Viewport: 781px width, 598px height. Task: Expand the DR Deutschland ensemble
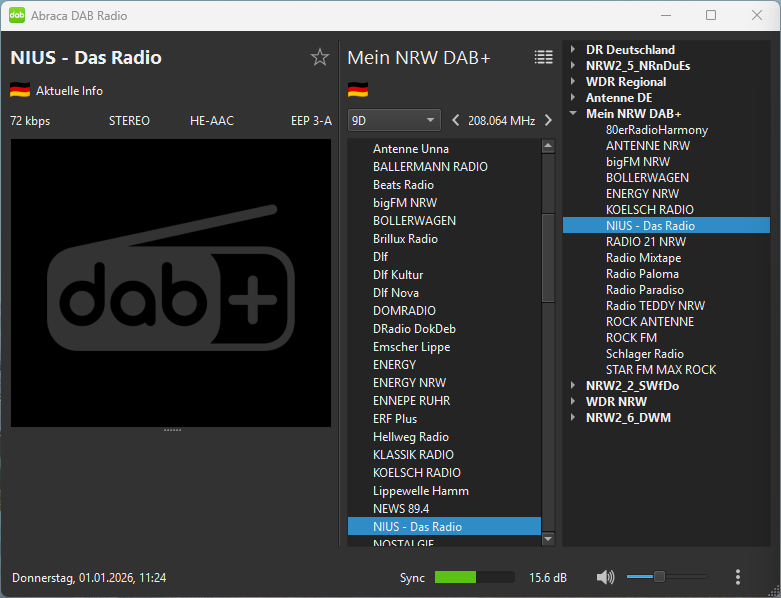pyautogui.click(x=573, y=50)
